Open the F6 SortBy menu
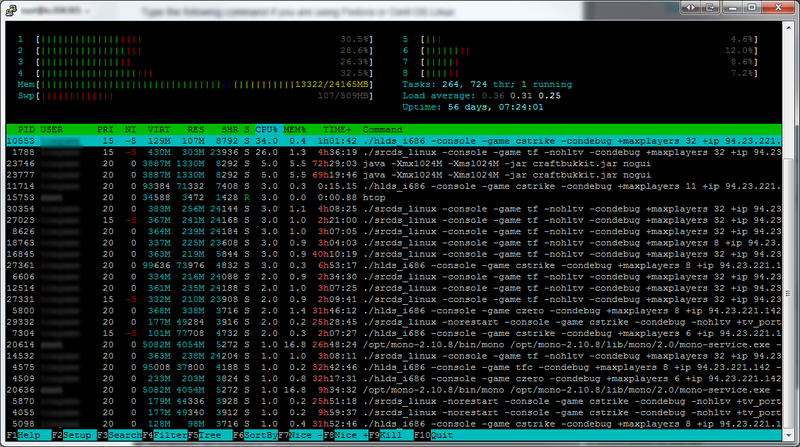Screen dimensions: 800x447 pyautogui.click(x=255, y=435)
